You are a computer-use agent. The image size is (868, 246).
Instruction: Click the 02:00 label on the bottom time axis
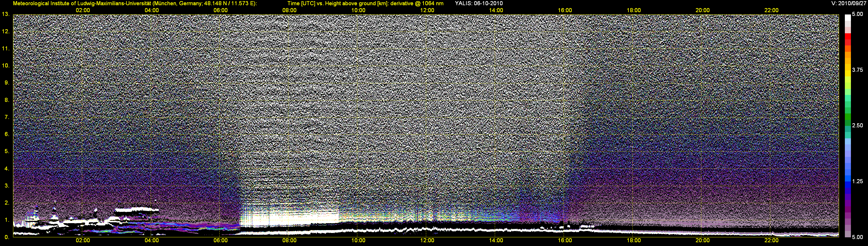click(82, 241)
